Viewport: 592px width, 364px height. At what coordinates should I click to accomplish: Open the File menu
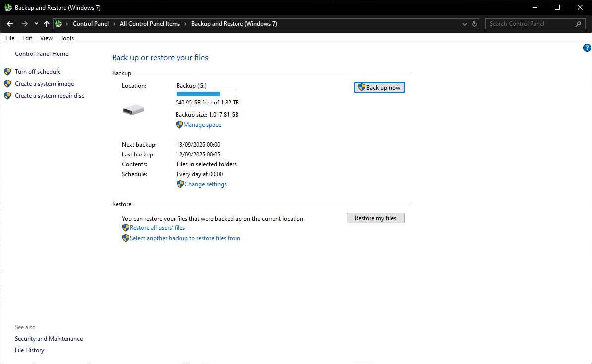click(10, 38)
